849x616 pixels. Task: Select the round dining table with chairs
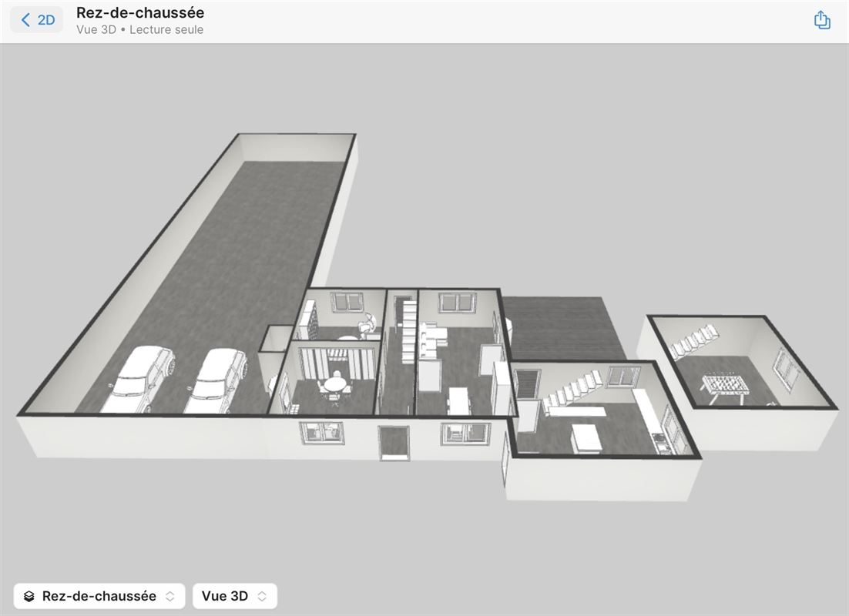334,384
